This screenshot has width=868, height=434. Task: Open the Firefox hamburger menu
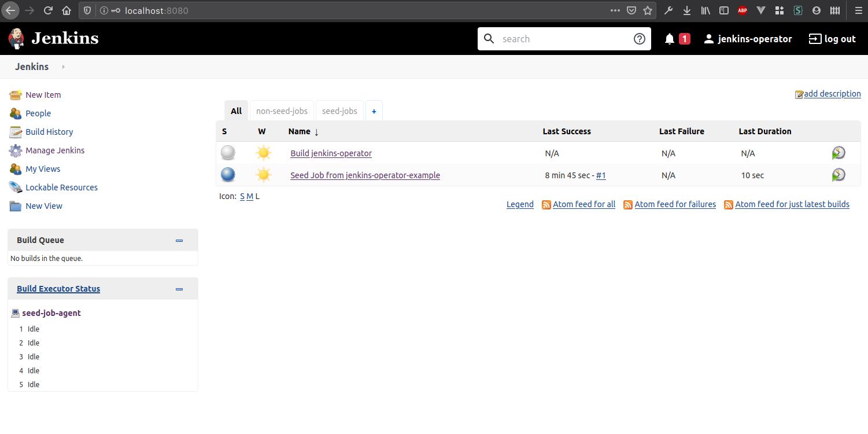point(858,10)
